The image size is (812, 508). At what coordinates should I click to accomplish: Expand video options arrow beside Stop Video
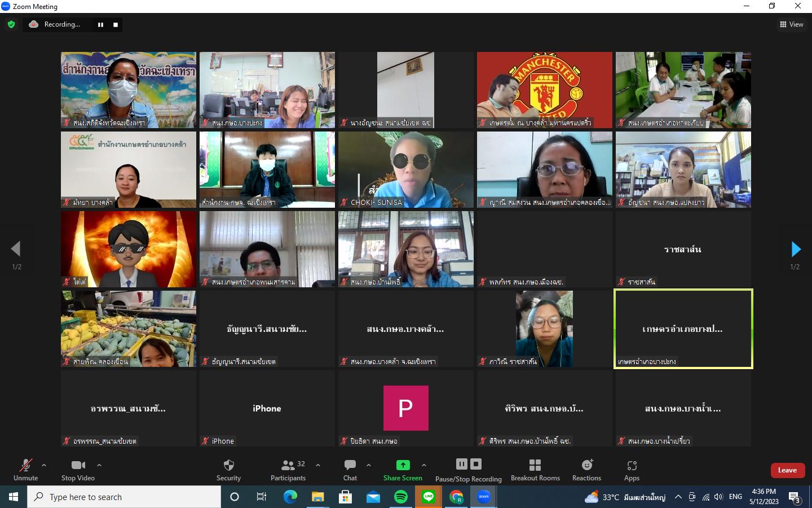point(99,465)
